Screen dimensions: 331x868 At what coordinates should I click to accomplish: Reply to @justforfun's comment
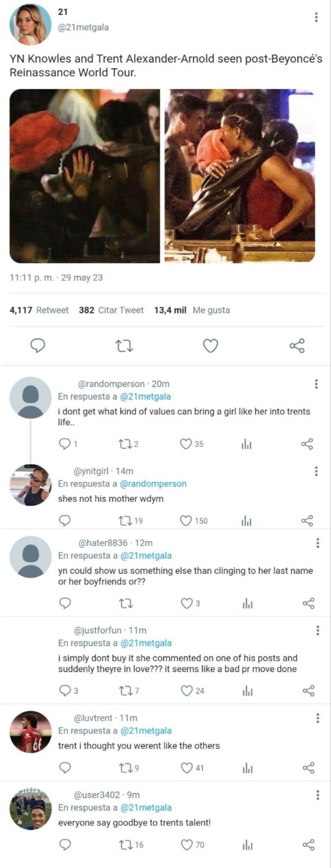65,690
